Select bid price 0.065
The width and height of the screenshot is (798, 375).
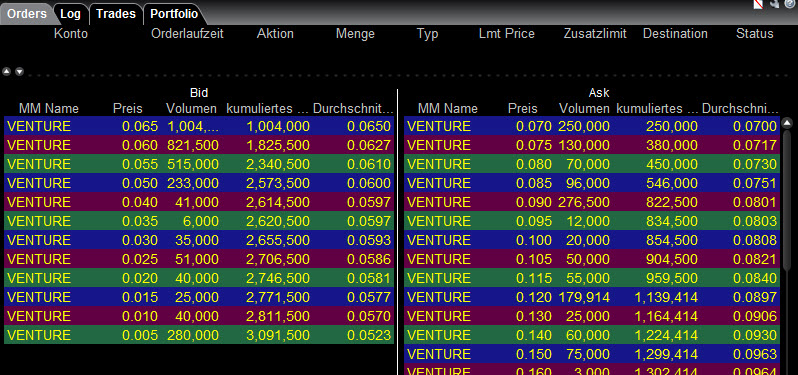click(x=140, y=126)
